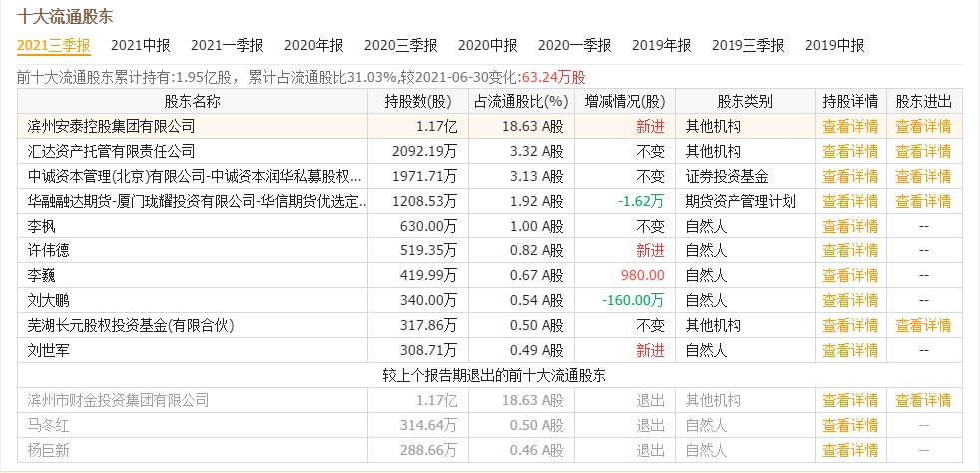
Task: Select the 华融融达期货-厦门珑耀投资 shareholder name
Action: (197, 202)
